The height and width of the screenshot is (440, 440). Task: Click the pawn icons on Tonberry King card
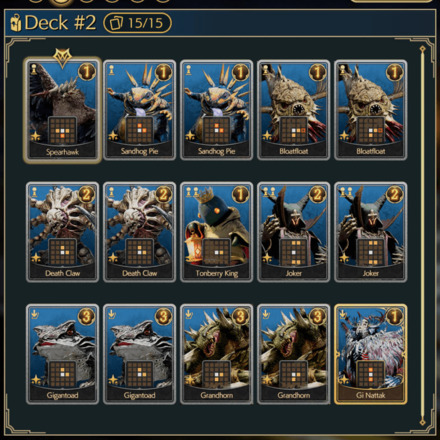(192, 192)
